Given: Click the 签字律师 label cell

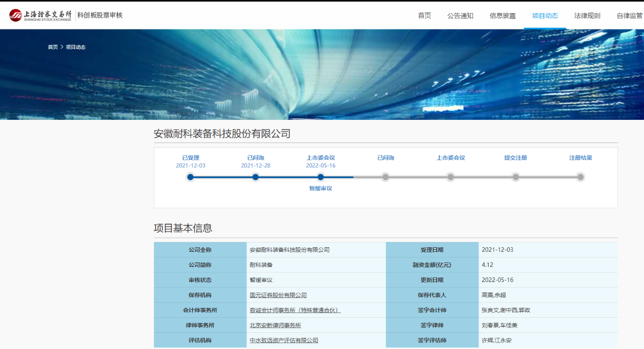Looking at the screenshot, I should click(x=432, y=325).
